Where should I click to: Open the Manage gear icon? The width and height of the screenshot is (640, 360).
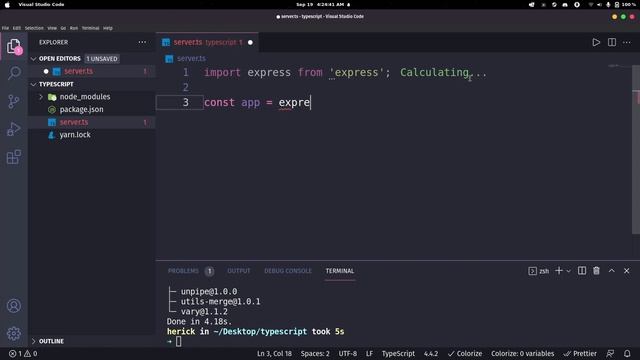click(14, 333)
